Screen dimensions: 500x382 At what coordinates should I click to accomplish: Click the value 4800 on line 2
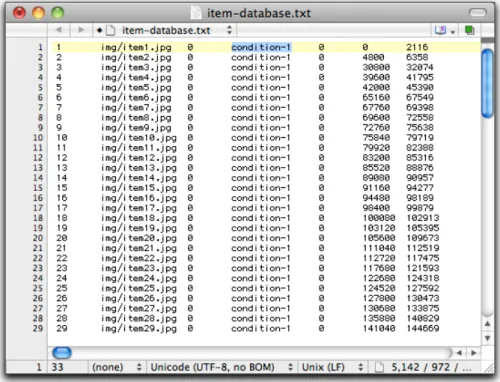[373, 57]
